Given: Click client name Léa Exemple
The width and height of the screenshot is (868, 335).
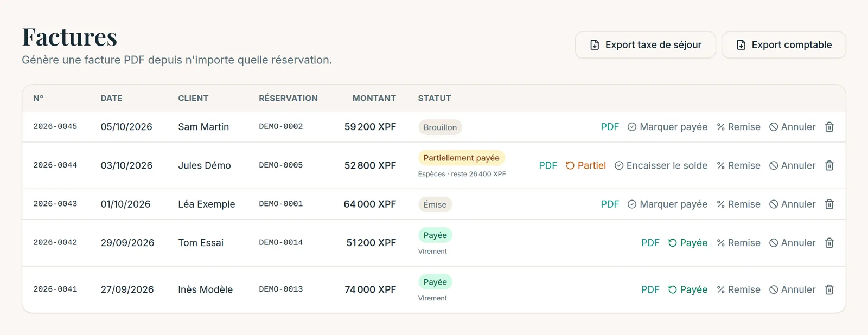Looking at the screenshot, I should click(x=207, y=204).
